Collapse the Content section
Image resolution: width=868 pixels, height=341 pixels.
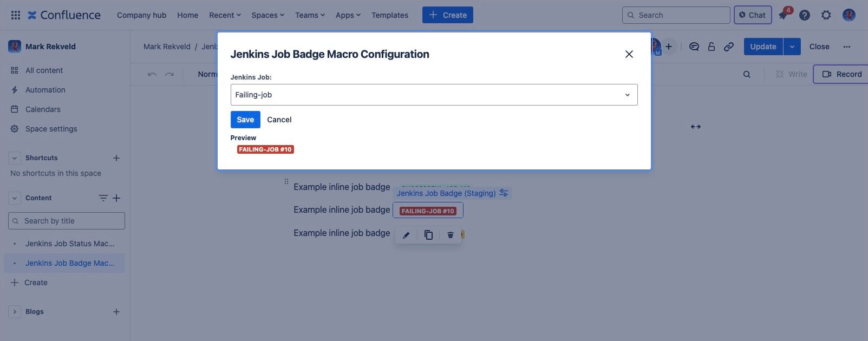15,198
